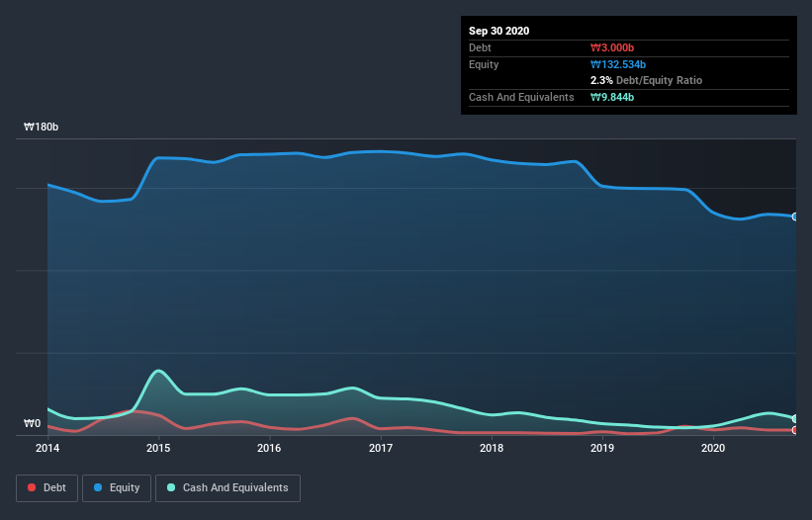Click the 2016 axis label
This screenshot has height=520, width=812.
(x=269, y=448)
